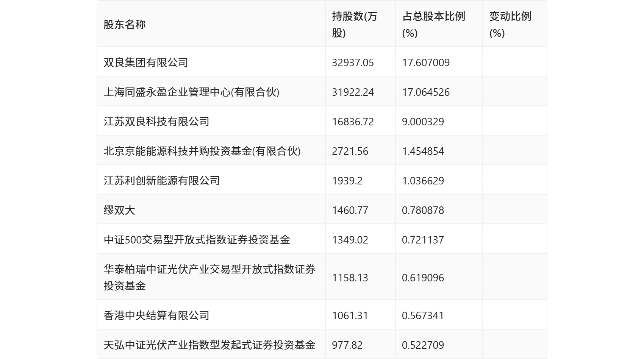
Task: Select shareholder 上海同盛永盈企业管理中心(有限合伙)
Action: (x=191, y=92)
